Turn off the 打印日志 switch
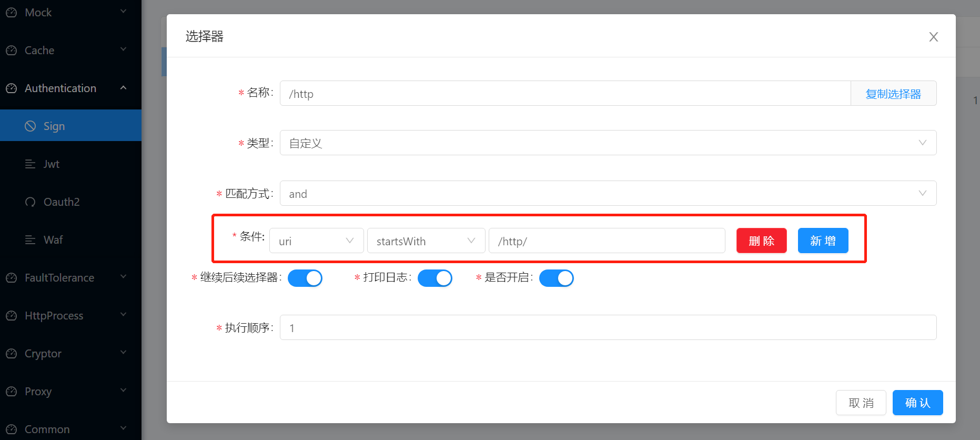The image size is (980, 440). [x=435, y=278]
